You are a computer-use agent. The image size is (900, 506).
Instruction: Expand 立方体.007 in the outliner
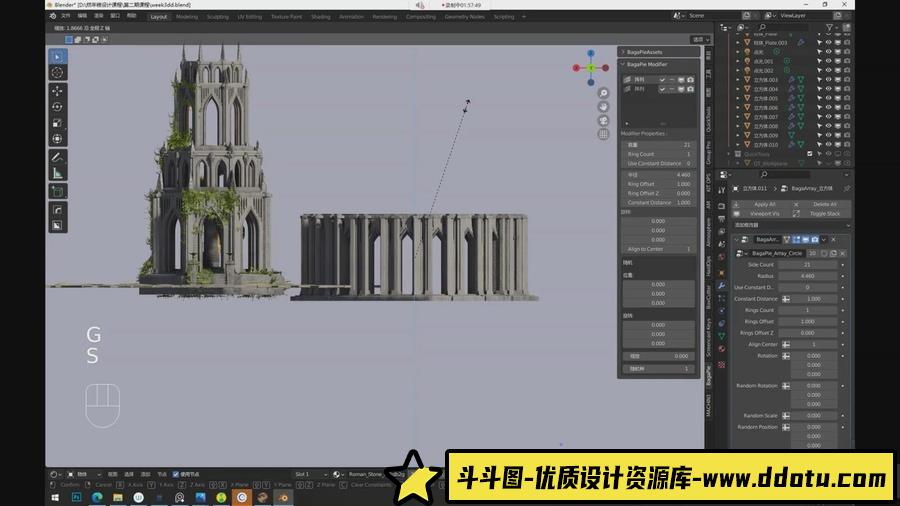pos(738,117)
